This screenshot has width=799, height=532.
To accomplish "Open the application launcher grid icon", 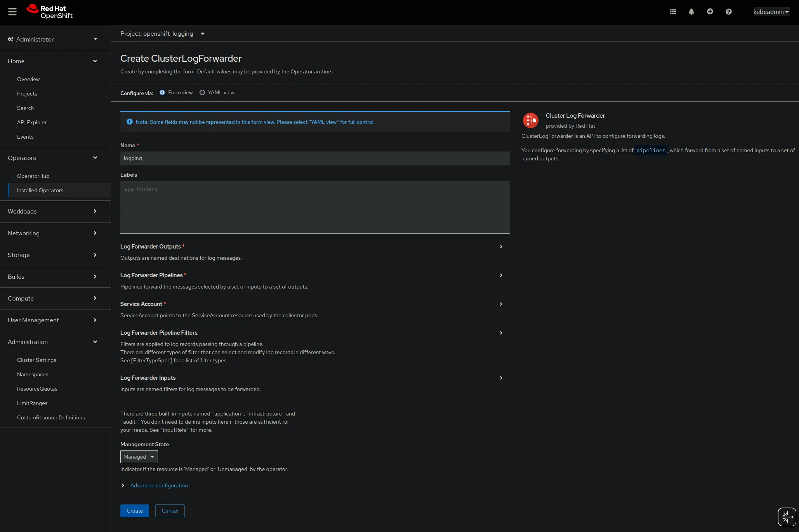I will [673, 12].
